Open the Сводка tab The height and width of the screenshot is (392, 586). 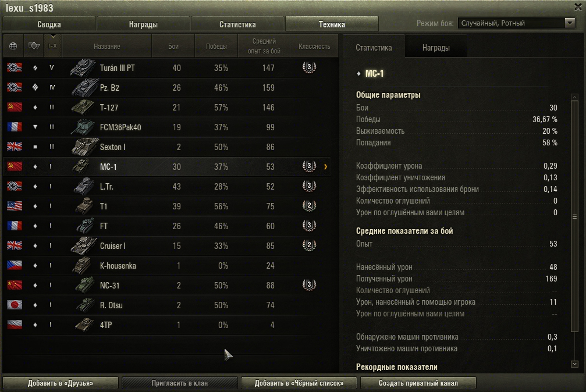pos(49,24)
